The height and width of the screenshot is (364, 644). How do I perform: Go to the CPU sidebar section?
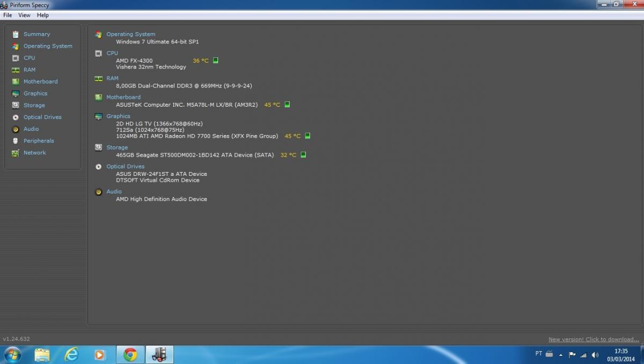[x=29, y=58]
